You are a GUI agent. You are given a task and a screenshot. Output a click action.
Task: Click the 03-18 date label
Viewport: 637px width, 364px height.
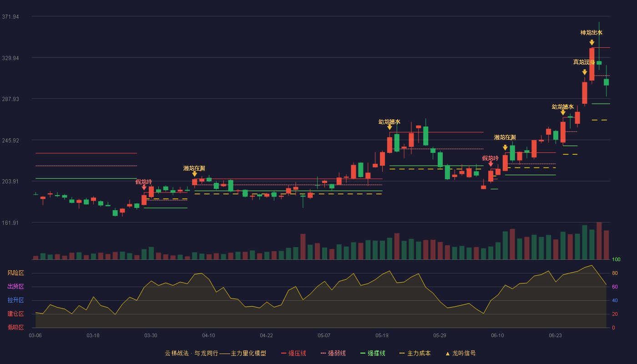pos(93,335)
